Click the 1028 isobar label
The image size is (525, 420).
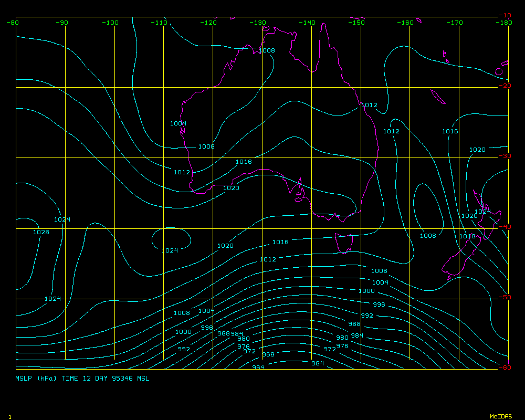[41, 232]
